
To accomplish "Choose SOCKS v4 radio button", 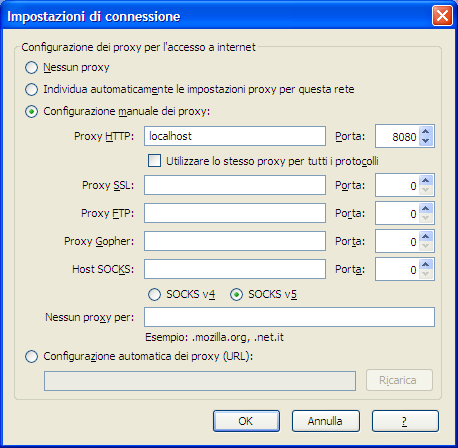I will click(154, 295).
